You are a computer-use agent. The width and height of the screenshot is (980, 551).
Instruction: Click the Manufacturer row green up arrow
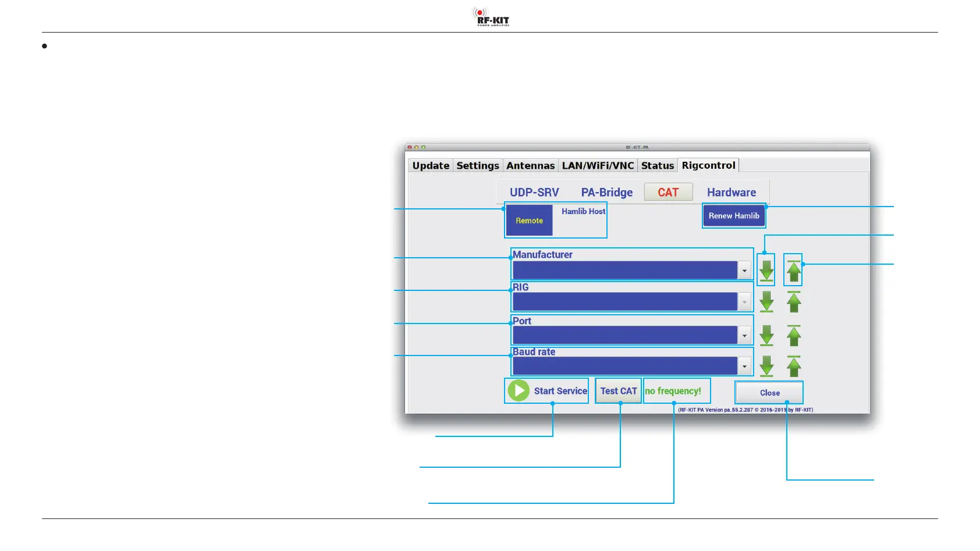(794, 271)
